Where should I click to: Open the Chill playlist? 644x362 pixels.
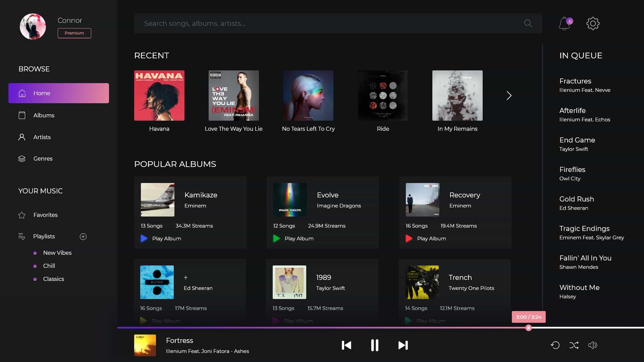point(49,266)
